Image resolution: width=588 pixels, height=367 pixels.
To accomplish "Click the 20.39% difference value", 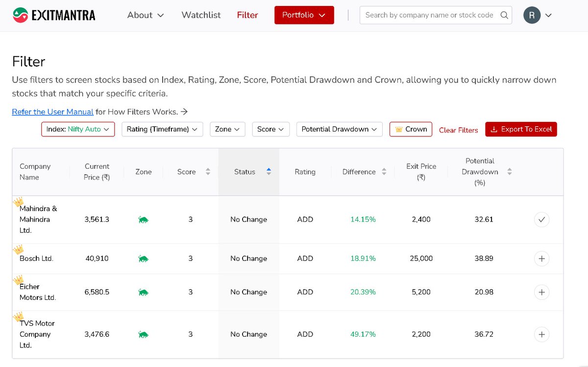I will (x=363, y=292).
